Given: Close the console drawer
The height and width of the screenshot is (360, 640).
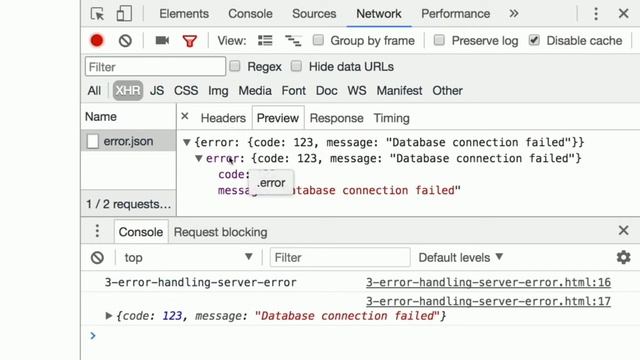Looking at the screenshot, I should [623, 230].
